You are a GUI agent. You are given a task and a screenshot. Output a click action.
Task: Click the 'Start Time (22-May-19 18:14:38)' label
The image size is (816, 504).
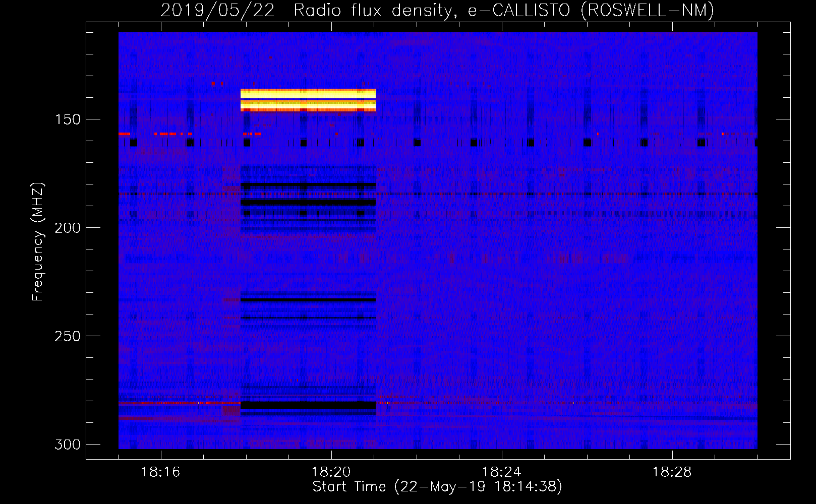coord(437,487)
